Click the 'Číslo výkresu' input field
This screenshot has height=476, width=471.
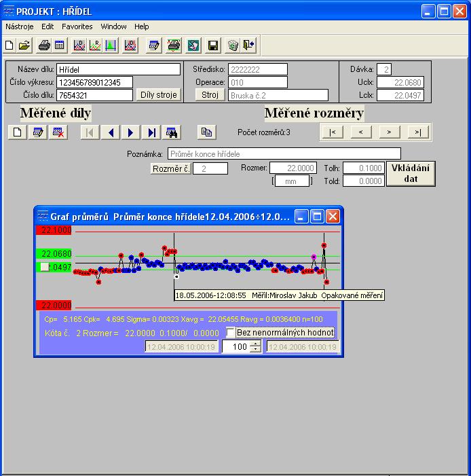pos(94,82)
